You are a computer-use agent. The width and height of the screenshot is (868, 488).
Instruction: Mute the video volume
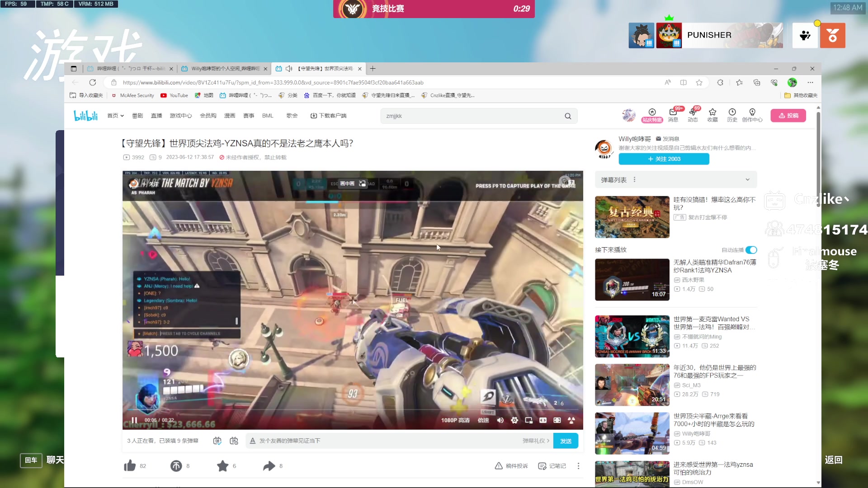click(x=500, y=420)
